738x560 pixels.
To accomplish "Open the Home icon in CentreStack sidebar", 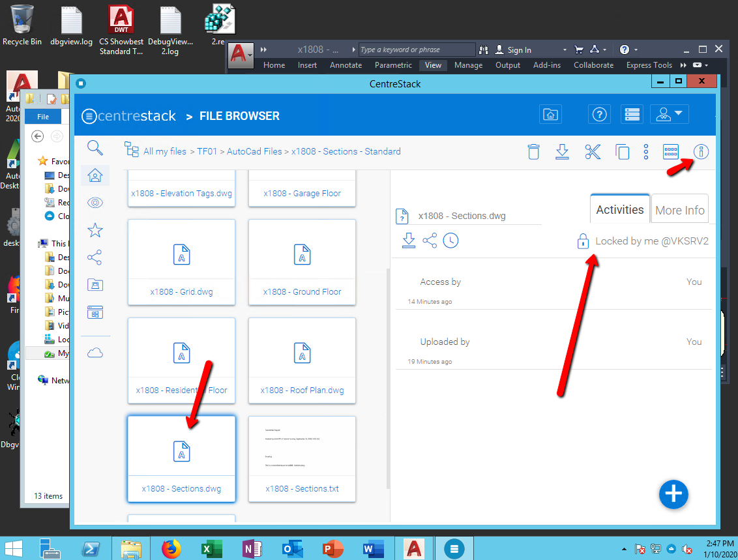I will 95,175.
